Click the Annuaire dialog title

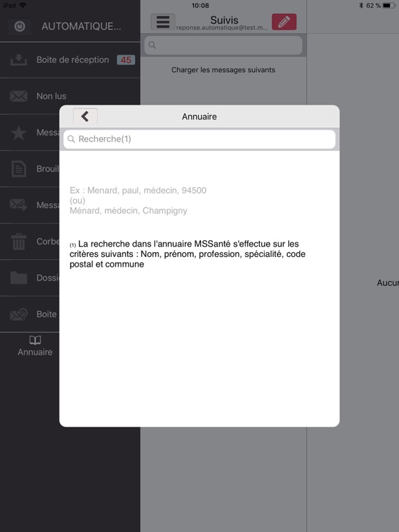(199, 116)
